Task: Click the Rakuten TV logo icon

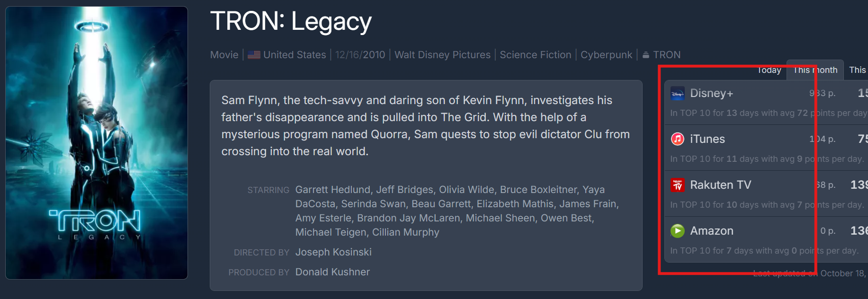Action: click(678, 185)
